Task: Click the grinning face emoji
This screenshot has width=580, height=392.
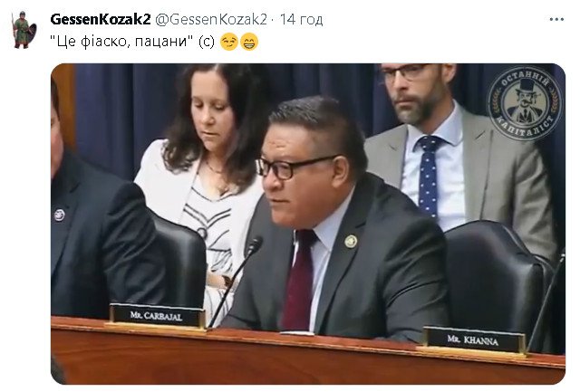Action: click(249, 42)
